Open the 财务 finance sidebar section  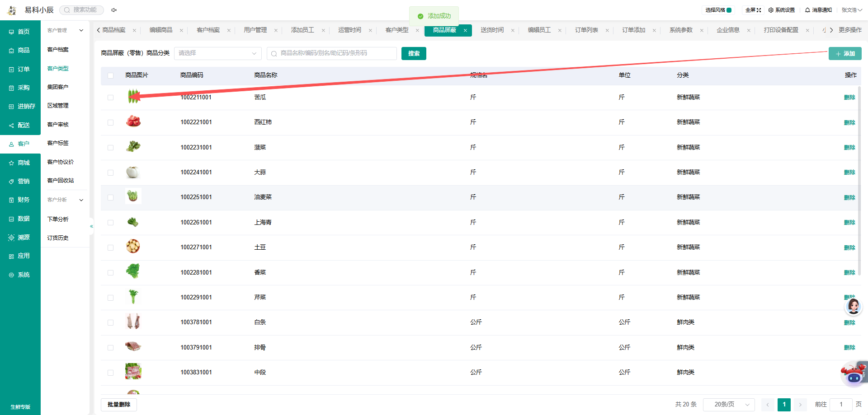click(20, 200)
